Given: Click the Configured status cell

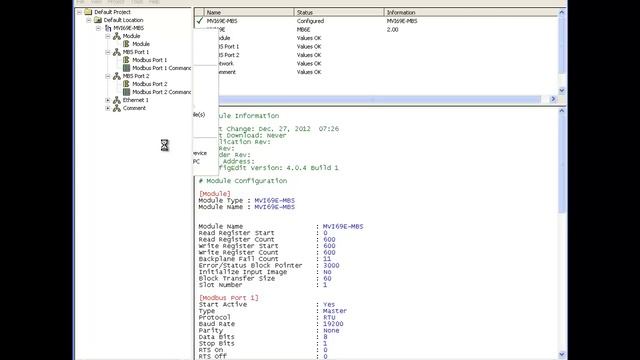Looking at the screenshot, I should pos(310,21).
